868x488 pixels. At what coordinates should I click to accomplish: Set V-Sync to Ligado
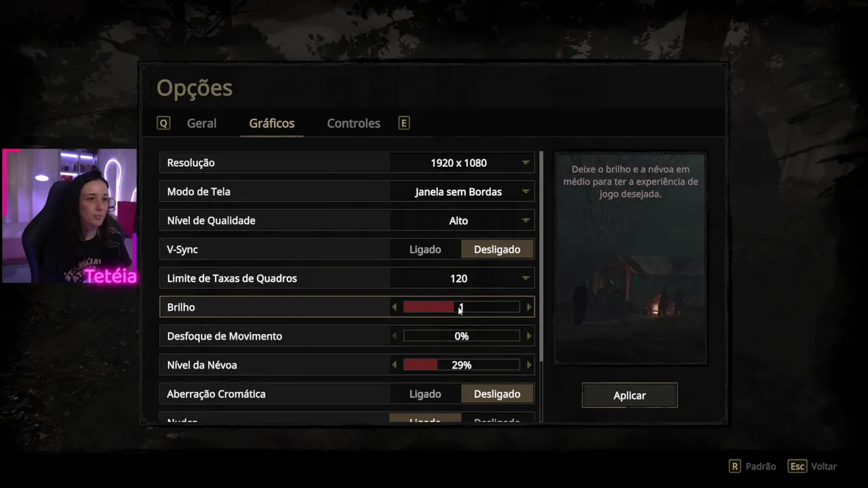[425, 249]
